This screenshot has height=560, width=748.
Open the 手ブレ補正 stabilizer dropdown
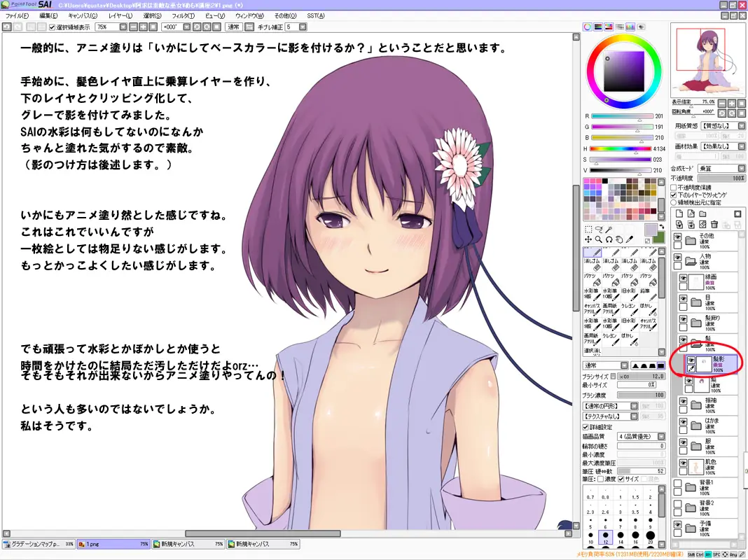click(303, 27)
